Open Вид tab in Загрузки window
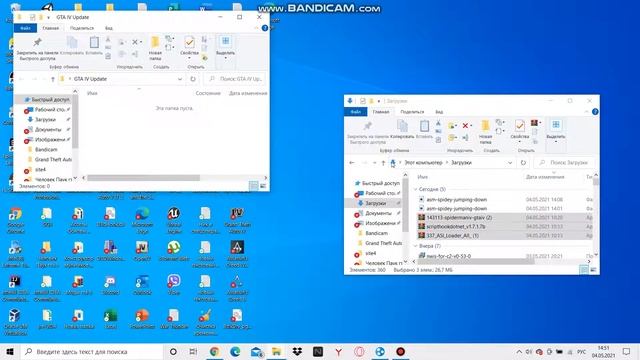The height and width of the screenshot is (360, 640). point(439,112)
